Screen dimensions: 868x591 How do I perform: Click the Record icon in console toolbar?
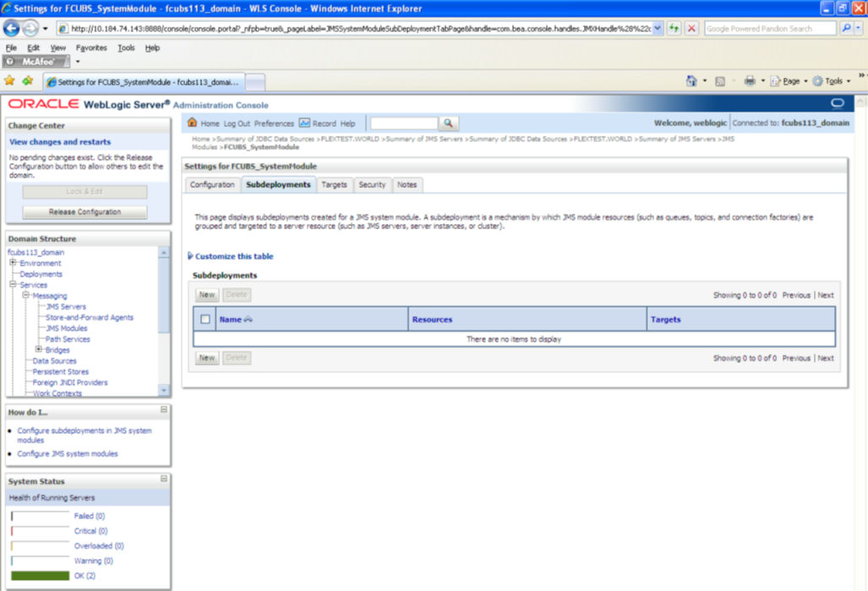[304, 123]
